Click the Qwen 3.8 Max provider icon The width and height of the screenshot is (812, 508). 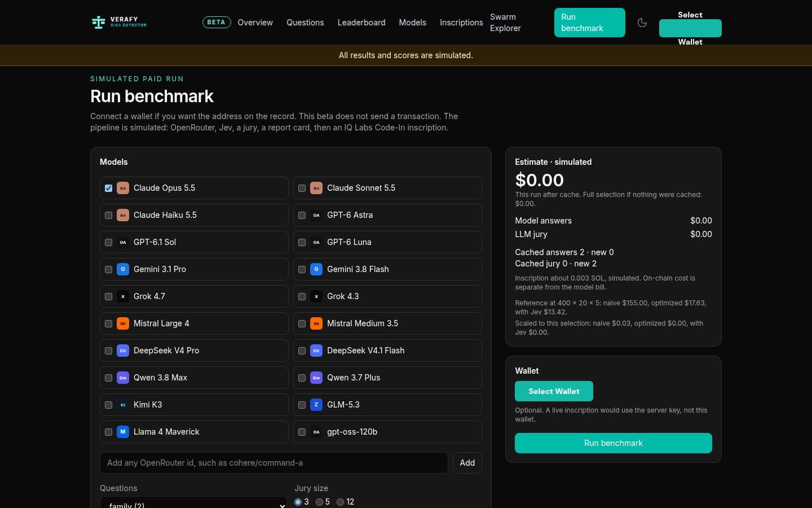click(123, 378)
